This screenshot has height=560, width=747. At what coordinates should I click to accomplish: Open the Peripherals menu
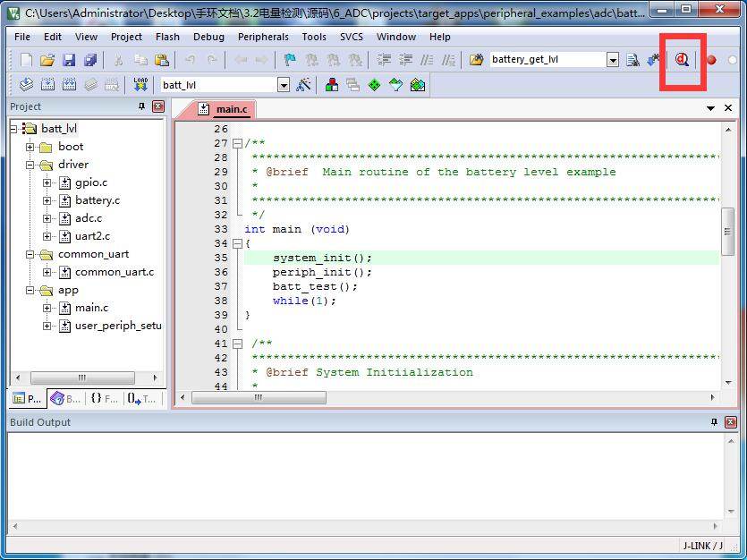(x=263, y=37)
